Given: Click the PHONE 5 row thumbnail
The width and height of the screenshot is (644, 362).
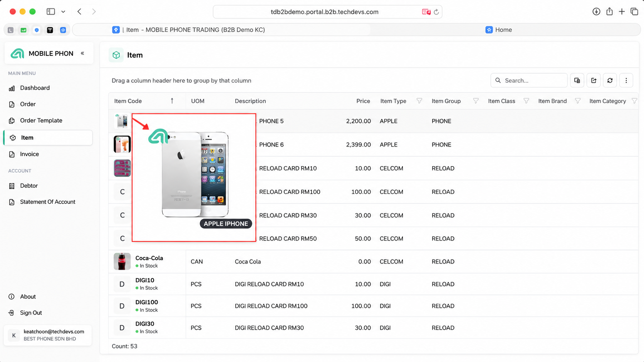Looking at the screenshot, I should 122,121.
